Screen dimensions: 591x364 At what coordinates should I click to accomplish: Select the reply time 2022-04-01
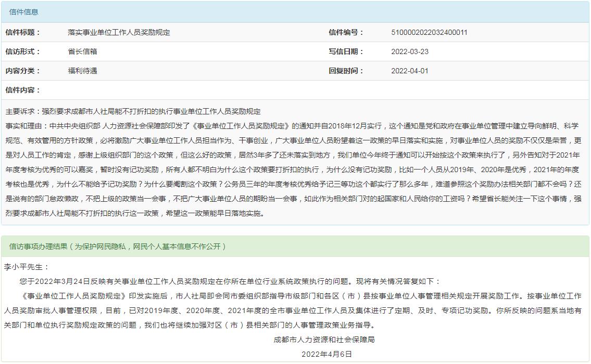tap(410, 71)
